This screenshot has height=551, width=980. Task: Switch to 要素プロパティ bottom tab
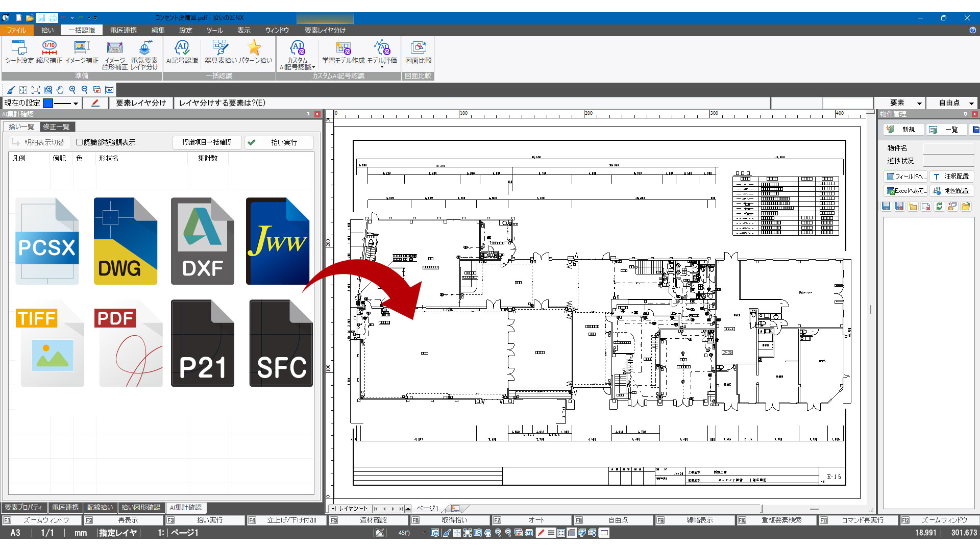(x=24, y=508)
